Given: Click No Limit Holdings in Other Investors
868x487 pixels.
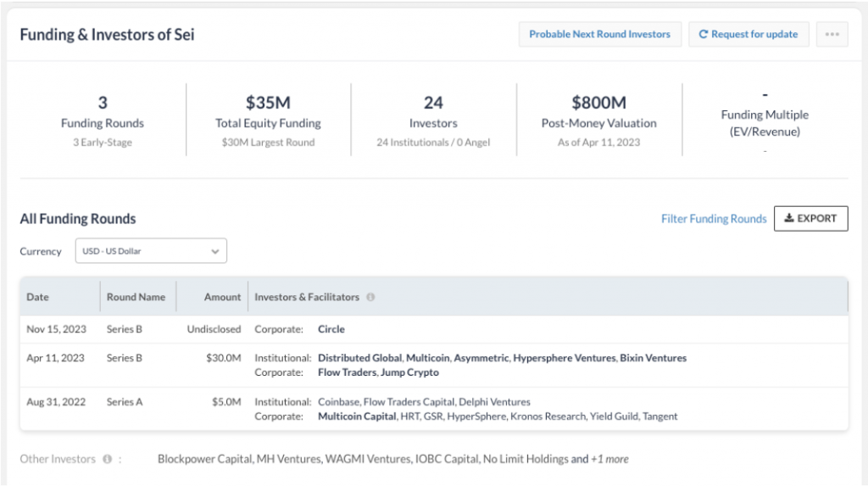Looking at the screenshot, I should [526, 459].
